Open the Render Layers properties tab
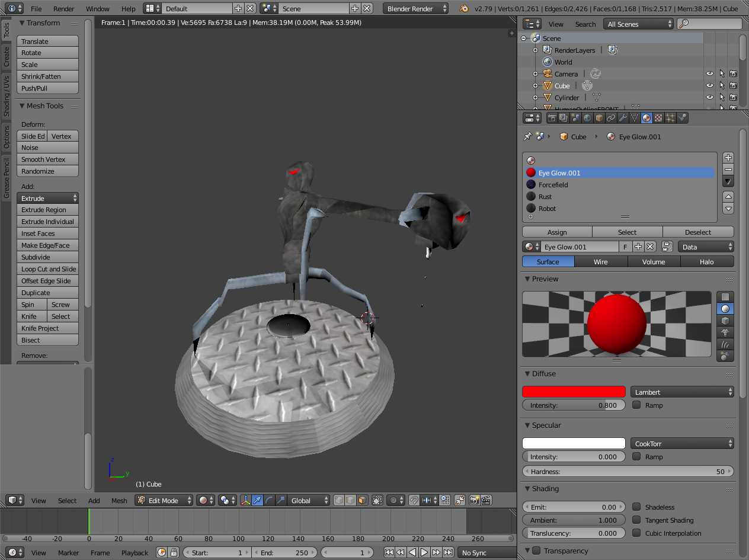Screen dimensions: 749x560 coord(564,118)
